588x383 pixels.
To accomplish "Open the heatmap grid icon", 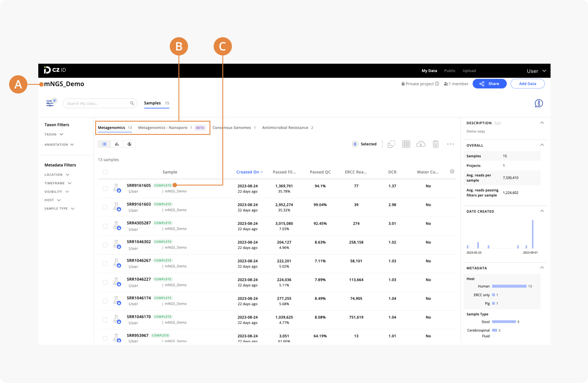I will point(406,144).
